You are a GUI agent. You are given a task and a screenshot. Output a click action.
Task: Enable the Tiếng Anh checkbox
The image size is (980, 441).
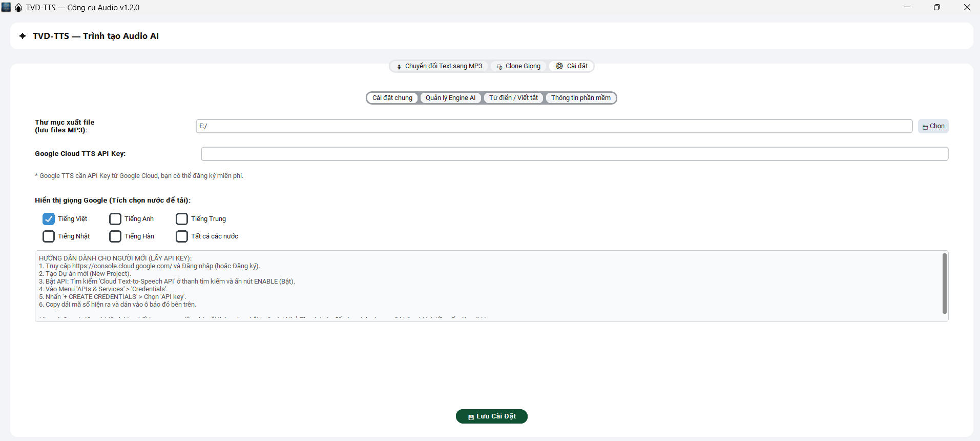pyautogui.click(x=115, y=219)
